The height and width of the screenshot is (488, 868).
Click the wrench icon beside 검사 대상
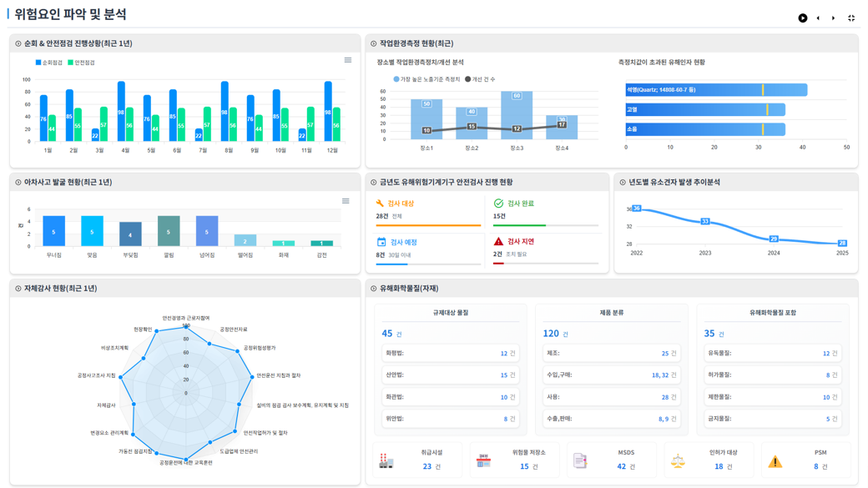click(381, 204)
